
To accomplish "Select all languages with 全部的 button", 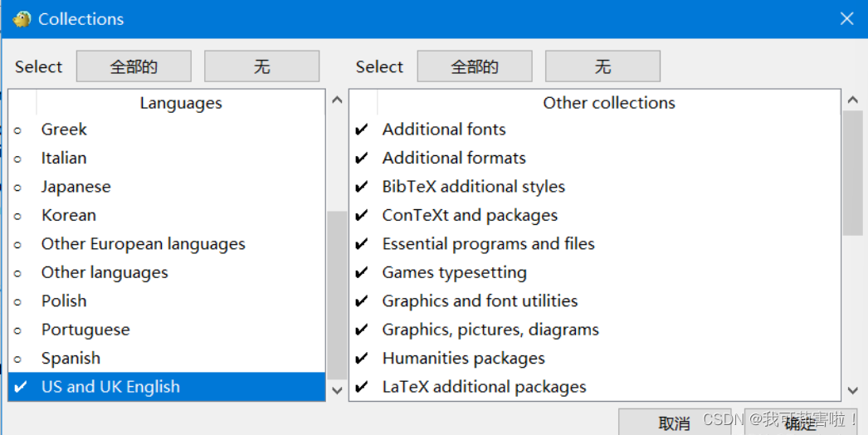I will click(x=134, y=66).
